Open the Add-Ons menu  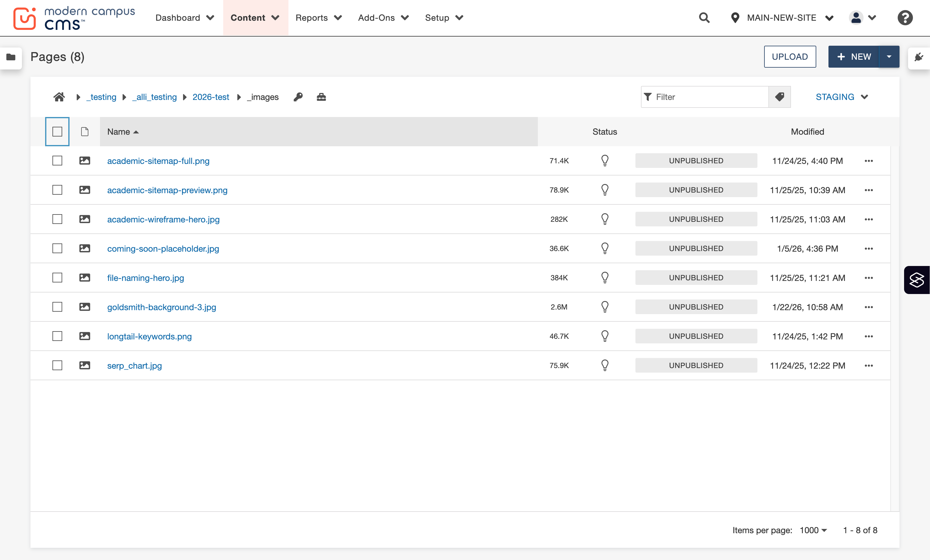[384, 18]
